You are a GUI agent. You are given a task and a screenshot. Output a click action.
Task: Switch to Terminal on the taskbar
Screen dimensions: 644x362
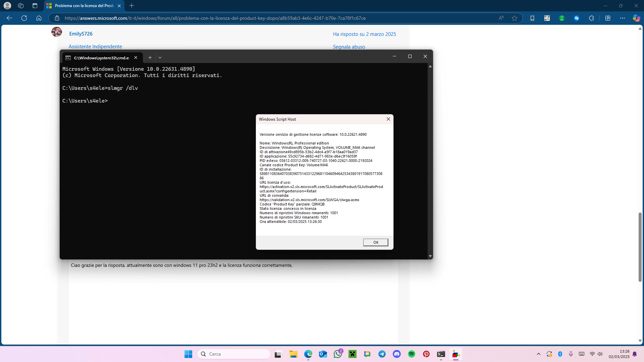pyautogui.click(x=441, y=354)
